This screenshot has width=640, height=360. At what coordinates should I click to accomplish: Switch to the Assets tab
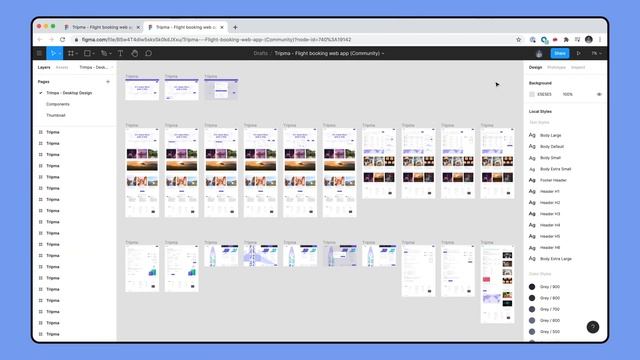62,67
